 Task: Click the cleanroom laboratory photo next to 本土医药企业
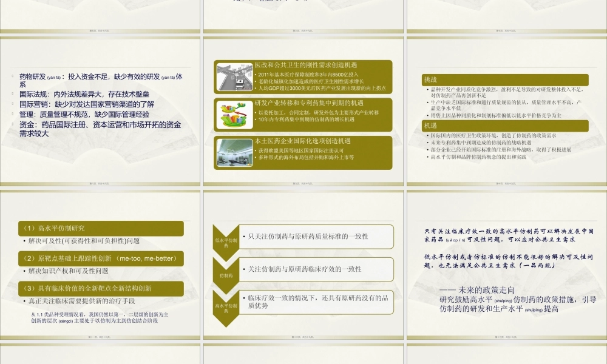click(236, 152)
